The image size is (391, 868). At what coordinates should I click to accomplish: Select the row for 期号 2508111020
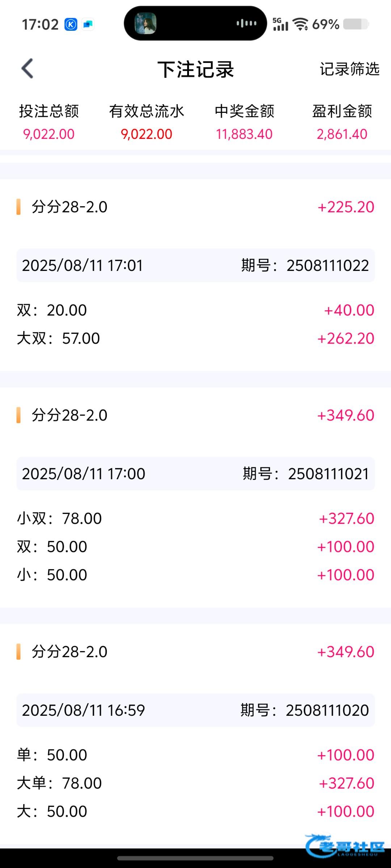tap(195, 710)
